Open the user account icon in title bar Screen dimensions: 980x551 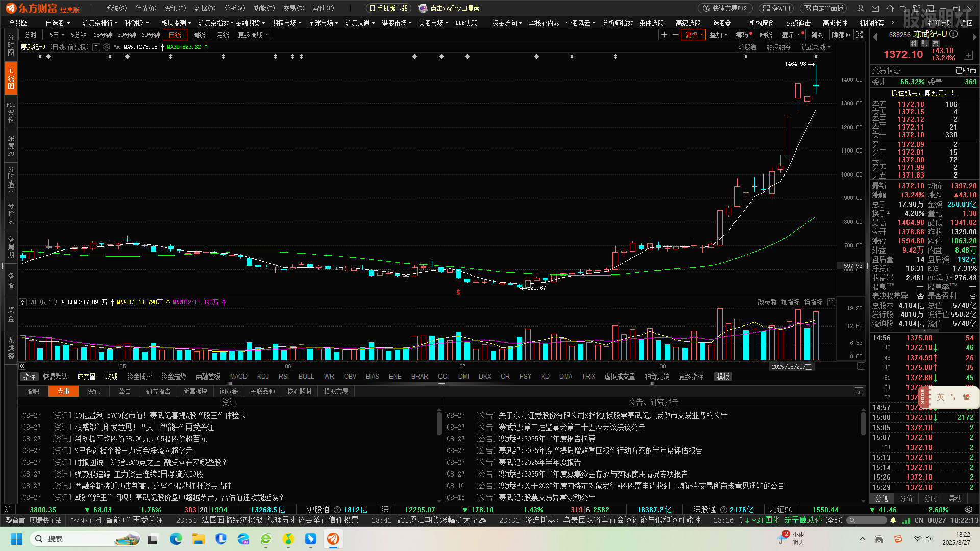pos(861,8)
